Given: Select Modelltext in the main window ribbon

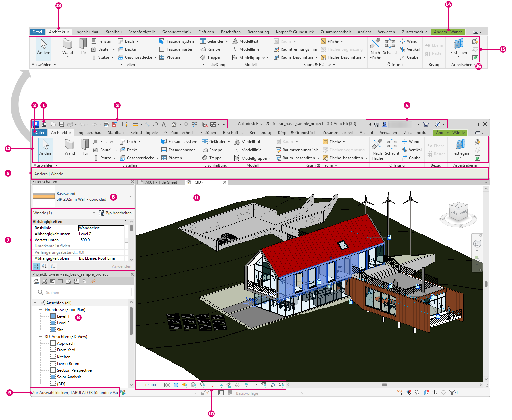Looking at the screenshot, I should pyautogui.click(x=248, y=142).
